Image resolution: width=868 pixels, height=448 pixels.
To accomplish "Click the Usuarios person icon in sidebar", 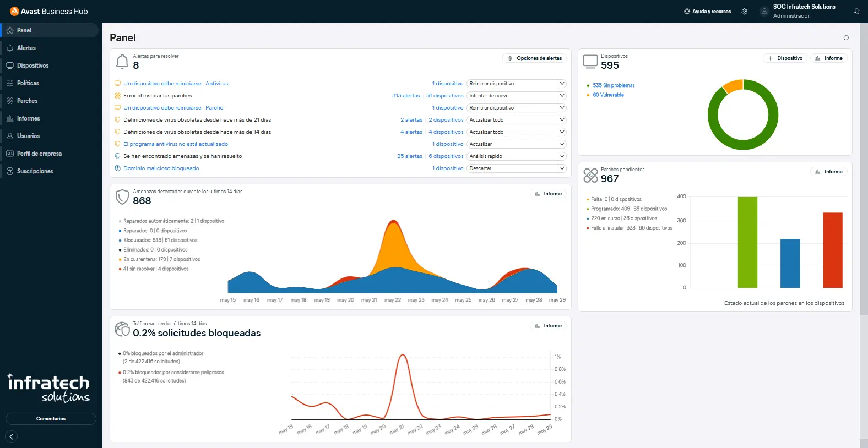I will 10,136.
